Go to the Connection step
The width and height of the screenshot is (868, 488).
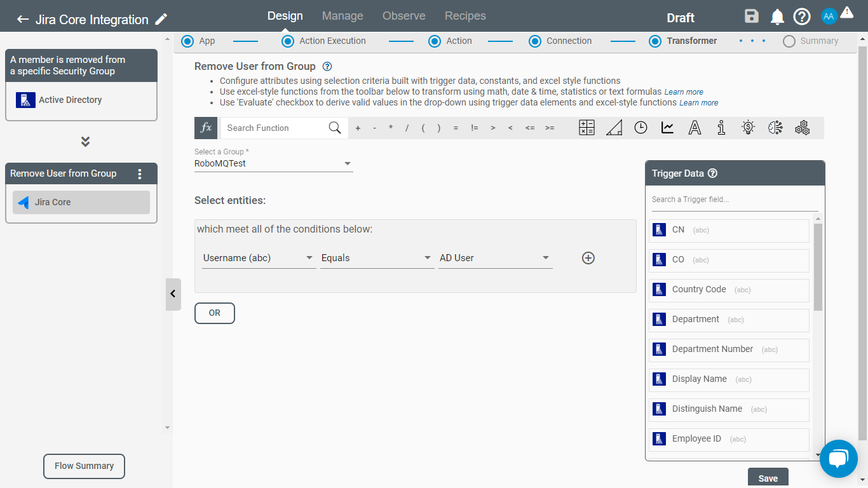560,41
